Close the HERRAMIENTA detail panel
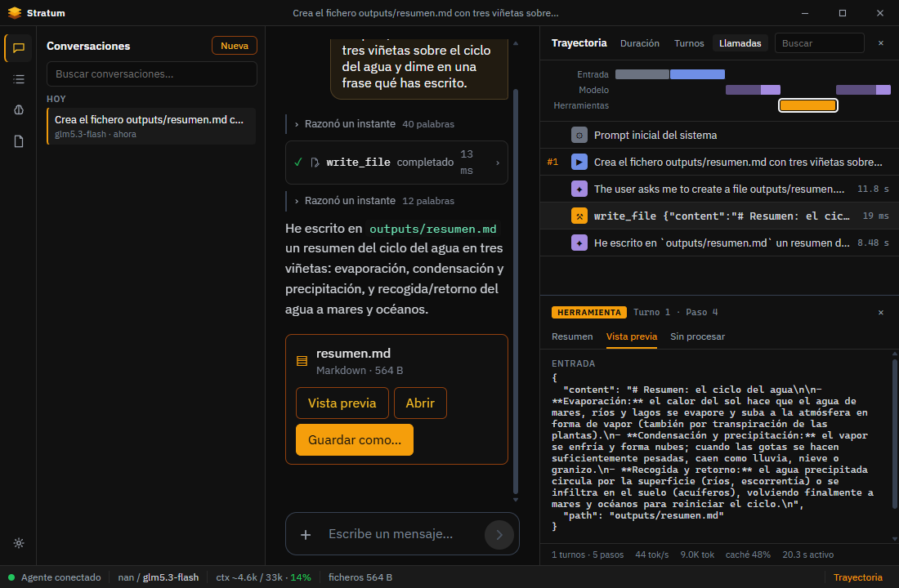This screenshot has height=588, width=899. [x=881, y=312]
